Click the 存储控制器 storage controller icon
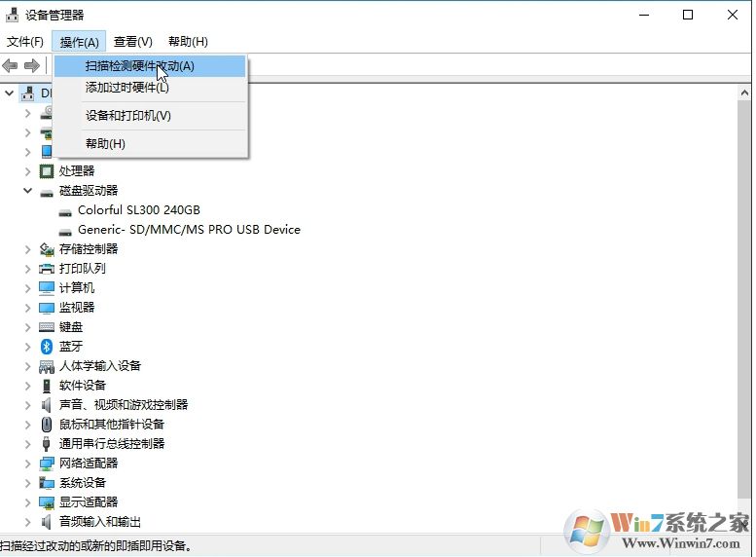 tap(47, 249)
